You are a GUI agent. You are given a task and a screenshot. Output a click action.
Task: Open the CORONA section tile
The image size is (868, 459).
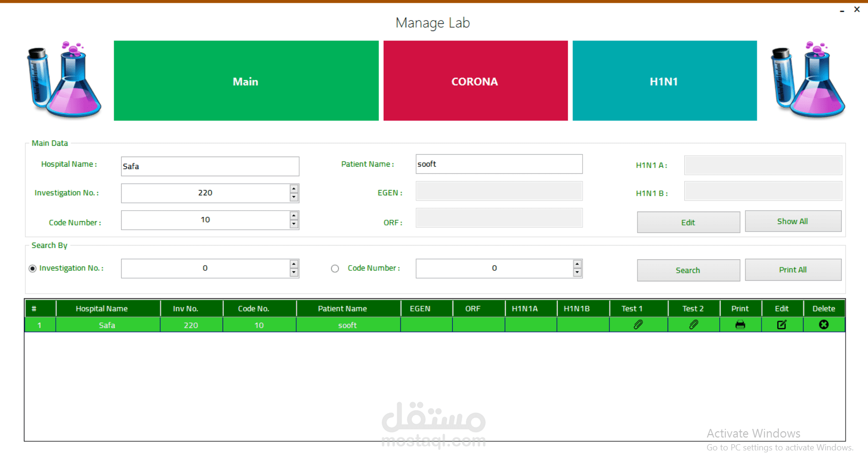[x=476, y=81]
